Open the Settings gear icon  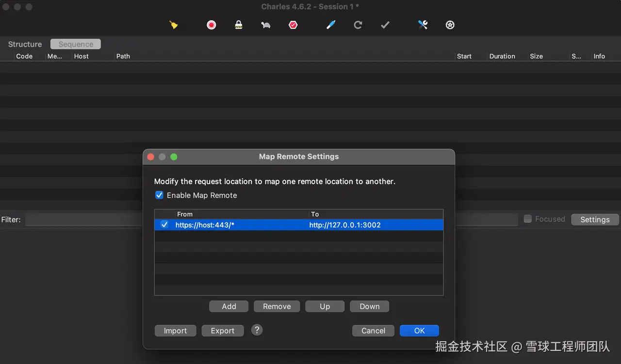(450, 25)
